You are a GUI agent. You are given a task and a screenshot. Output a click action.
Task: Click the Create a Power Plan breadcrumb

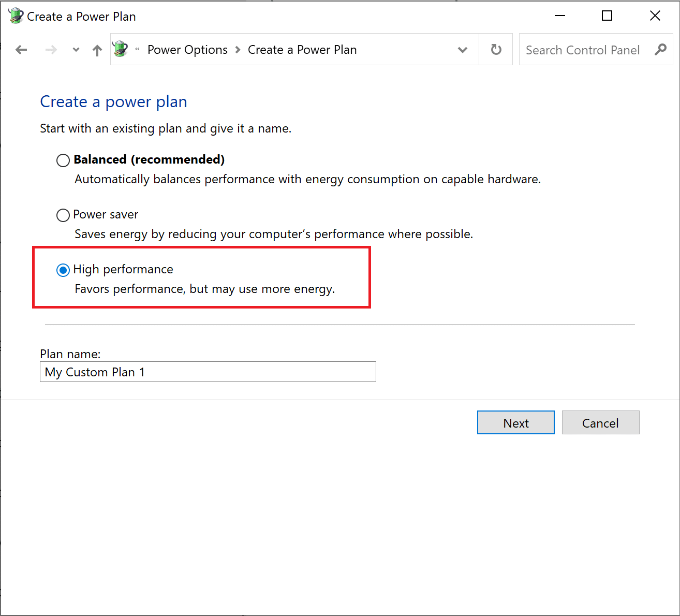point(302,50)
